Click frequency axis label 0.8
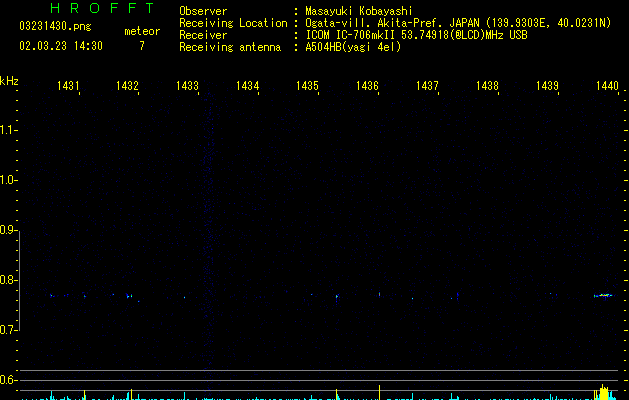 8,280
